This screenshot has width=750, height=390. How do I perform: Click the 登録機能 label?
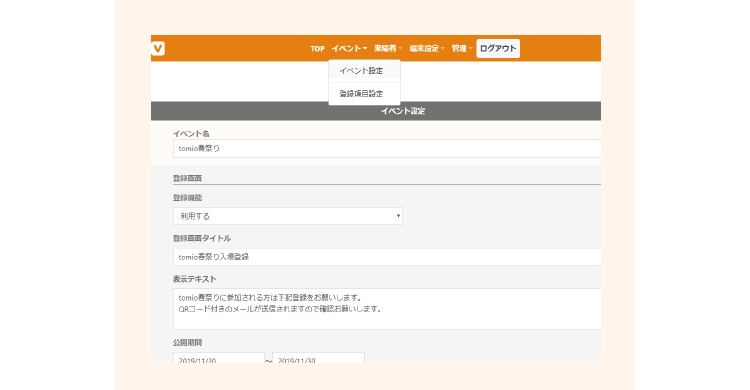(188, 198)
